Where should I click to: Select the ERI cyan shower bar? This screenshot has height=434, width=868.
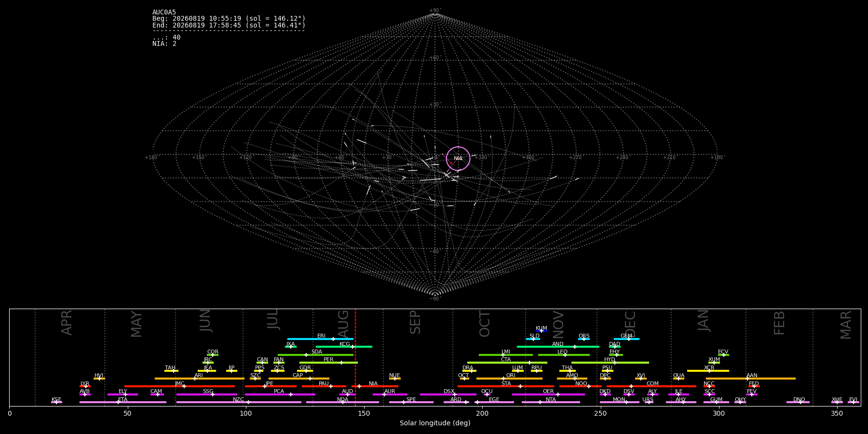point(320,339)
